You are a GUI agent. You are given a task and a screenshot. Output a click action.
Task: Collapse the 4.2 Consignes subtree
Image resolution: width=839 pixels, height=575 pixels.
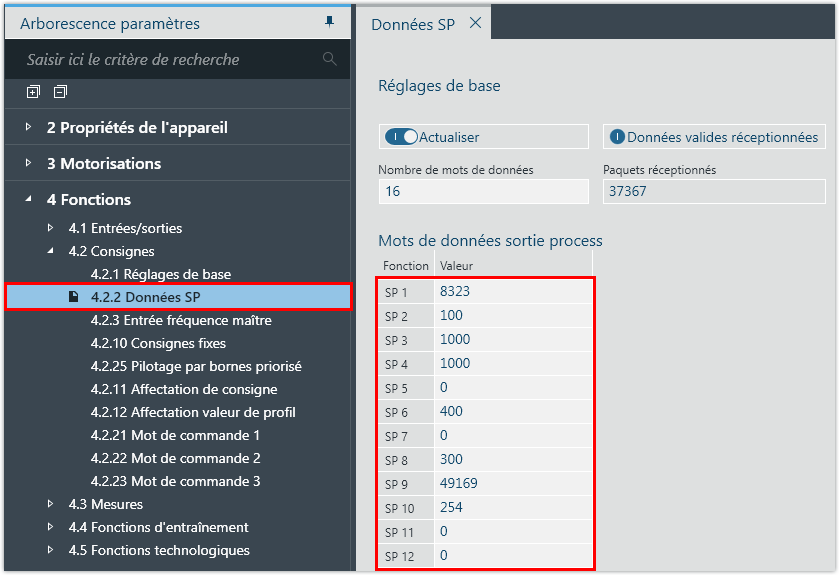(x=51, y=251)
